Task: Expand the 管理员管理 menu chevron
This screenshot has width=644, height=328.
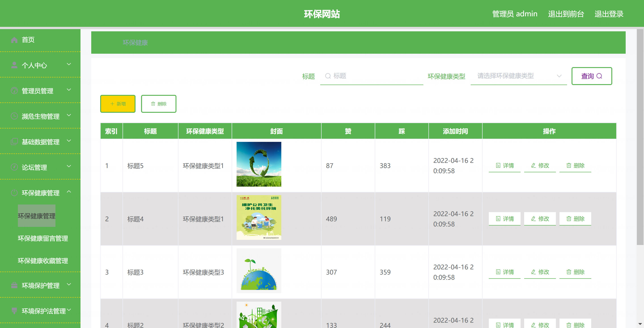Action: pyautogui.click(x=69, y=90)
